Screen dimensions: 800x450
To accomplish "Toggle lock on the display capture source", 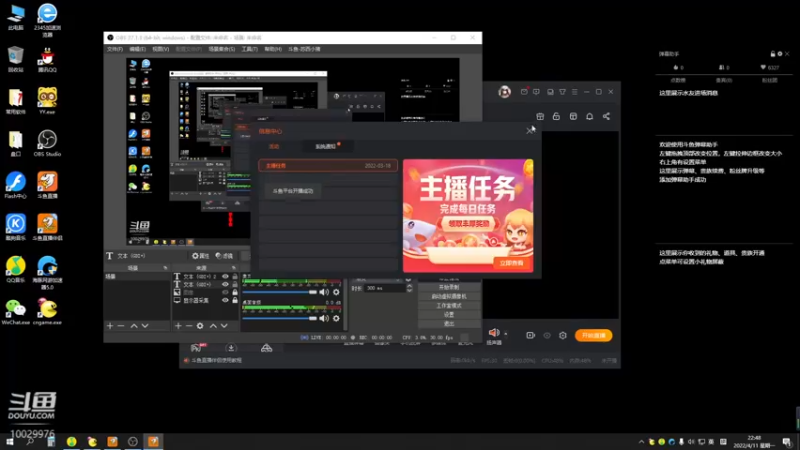I will point(235,301).
